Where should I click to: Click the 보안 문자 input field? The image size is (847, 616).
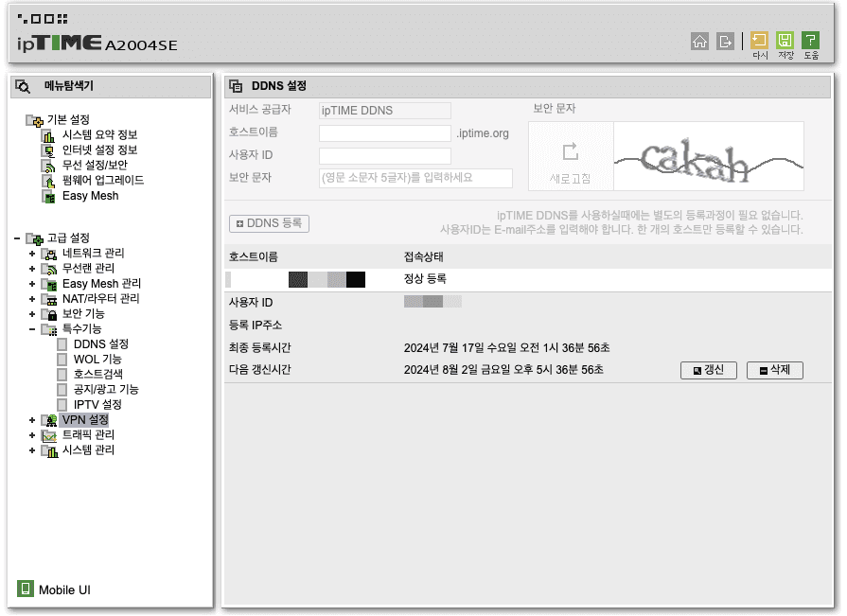(415, 178)
